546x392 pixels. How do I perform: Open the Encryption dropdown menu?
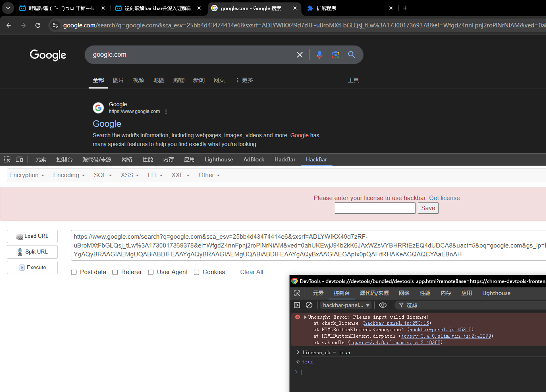(x=27, y=175)
